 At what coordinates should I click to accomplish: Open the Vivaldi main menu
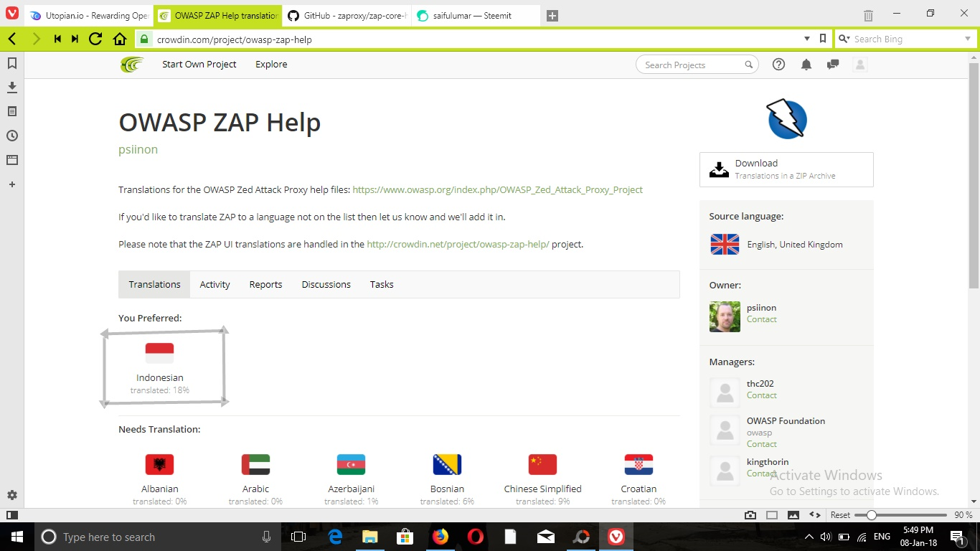click(x=12, y=14)
